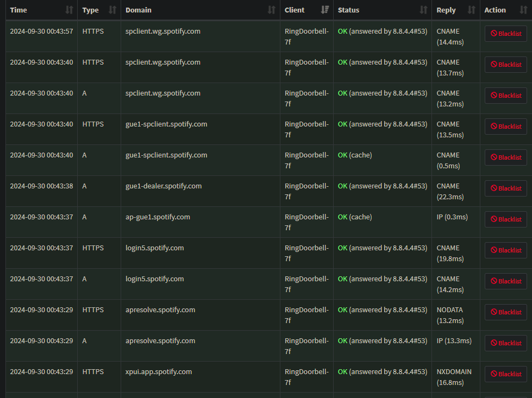Click the timestamp 2024-09-30 00:43:57
Image resolution: width=532 pixels, height=398 pixels.
point(41,31)
